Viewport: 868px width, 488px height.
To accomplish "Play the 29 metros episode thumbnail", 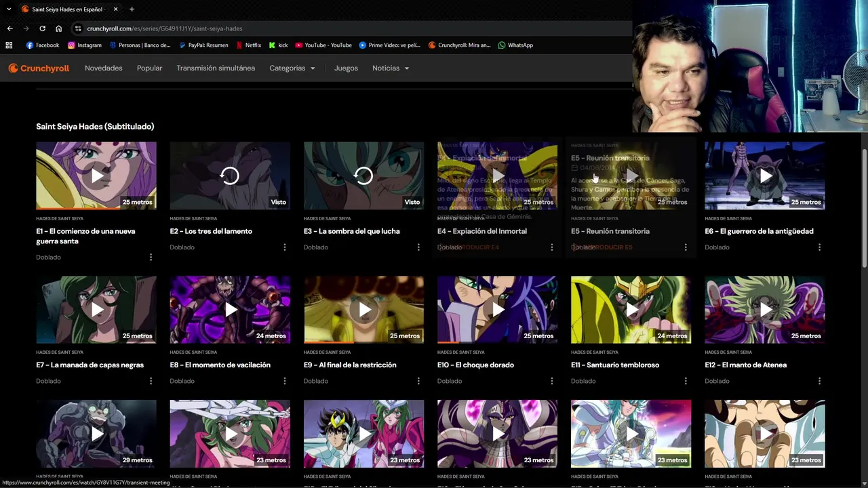I will (96, 433).
